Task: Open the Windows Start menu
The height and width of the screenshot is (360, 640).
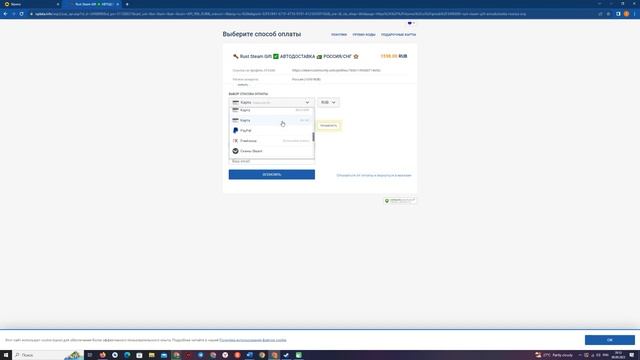Action: [x=6, y=355]
